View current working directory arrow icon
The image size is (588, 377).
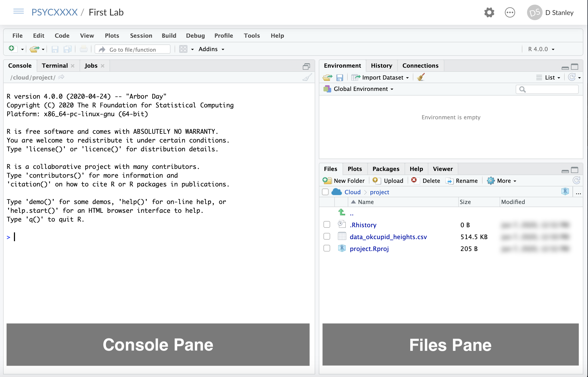point(61,77)
